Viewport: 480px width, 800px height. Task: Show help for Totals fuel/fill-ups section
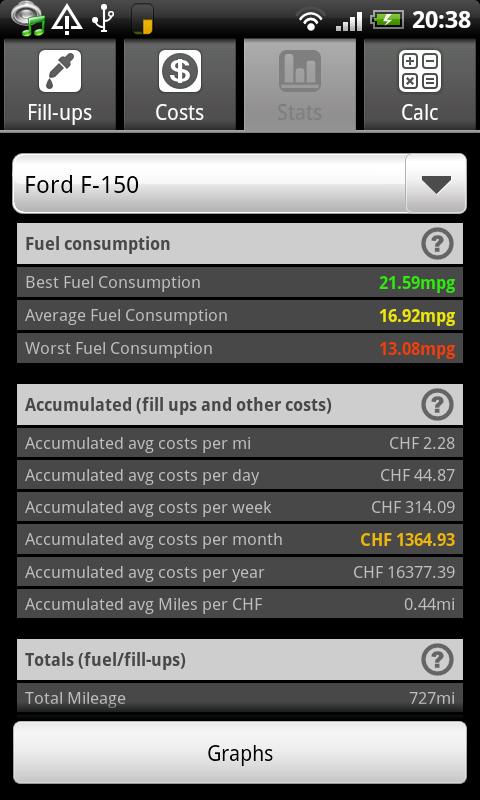[437, 660]
